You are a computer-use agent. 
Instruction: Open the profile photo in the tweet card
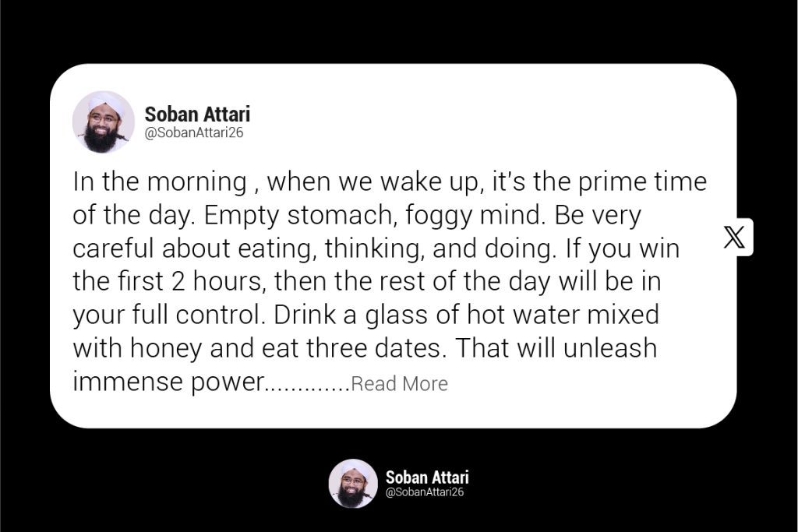click(104, 122)
